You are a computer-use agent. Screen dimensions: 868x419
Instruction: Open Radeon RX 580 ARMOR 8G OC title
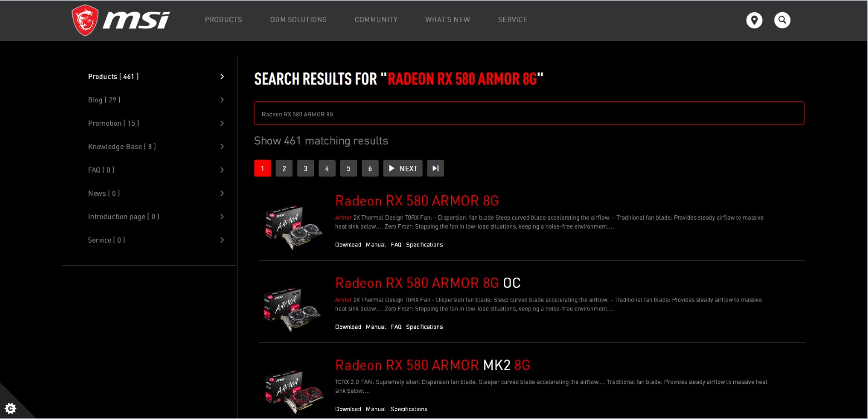[428, 283]
